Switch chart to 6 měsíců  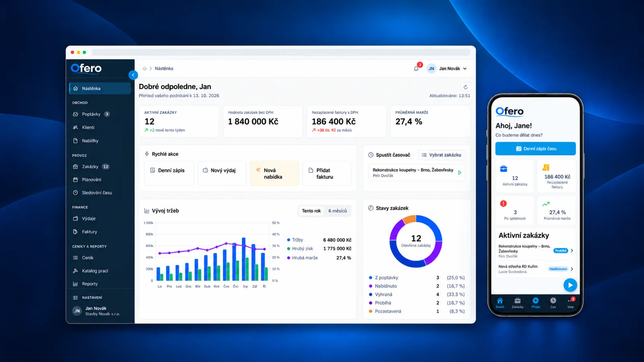click(338, 211)
